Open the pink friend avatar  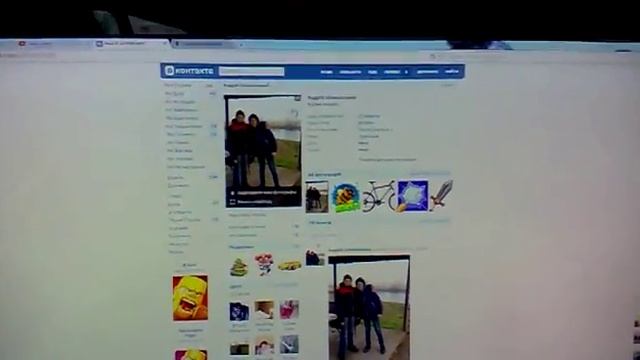pos(289,310)
